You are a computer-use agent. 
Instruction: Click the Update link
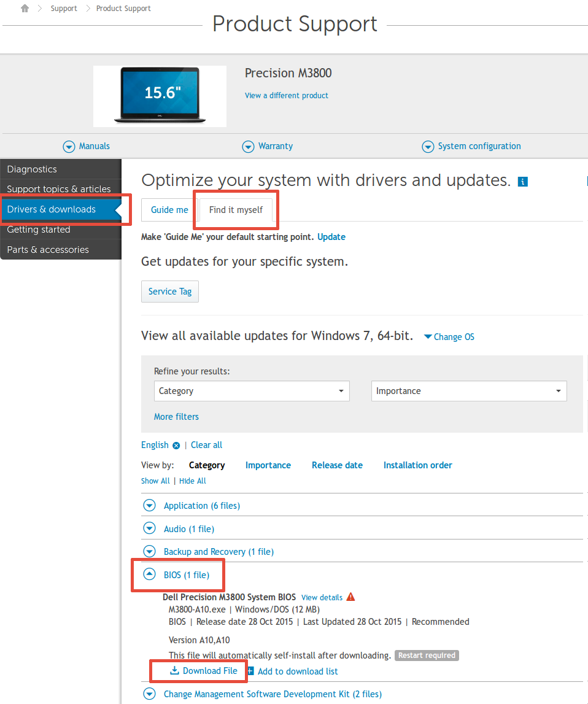click(331, 237)
